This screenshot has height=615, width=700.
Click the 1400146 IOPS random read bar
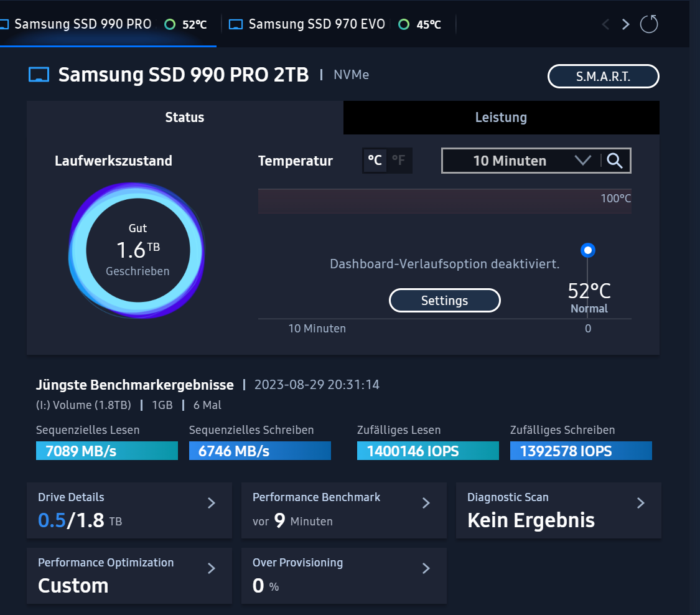coord(428,451)
